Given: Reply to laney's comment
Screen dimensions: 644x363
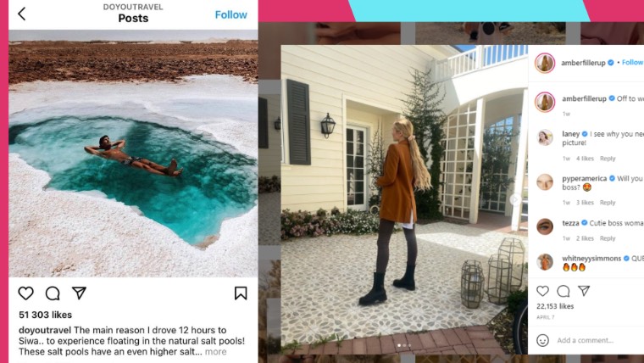Looking at the screenshot, I should point(608,159).
